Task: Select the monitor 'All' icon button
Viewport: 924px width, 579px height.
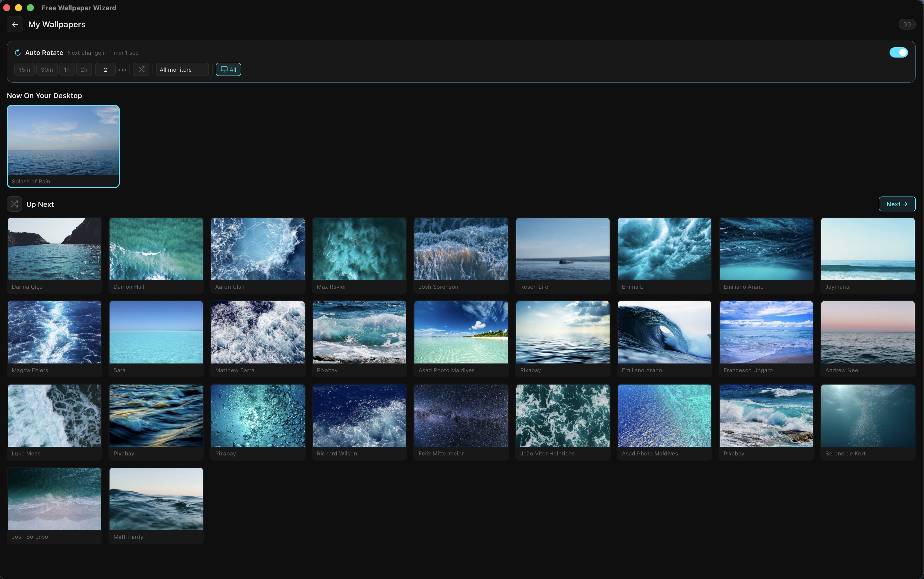Action: coord(228,69)
